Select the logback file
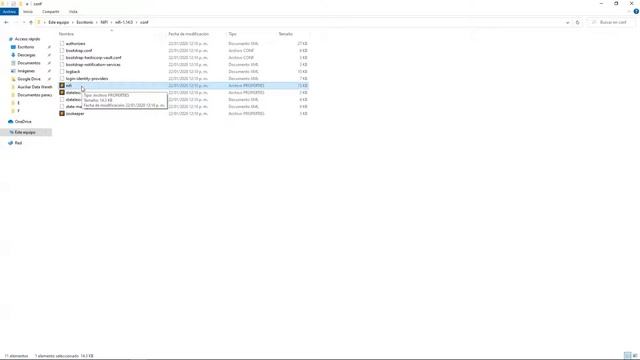This screenshot has height=360, width=640. coord(73,71)
